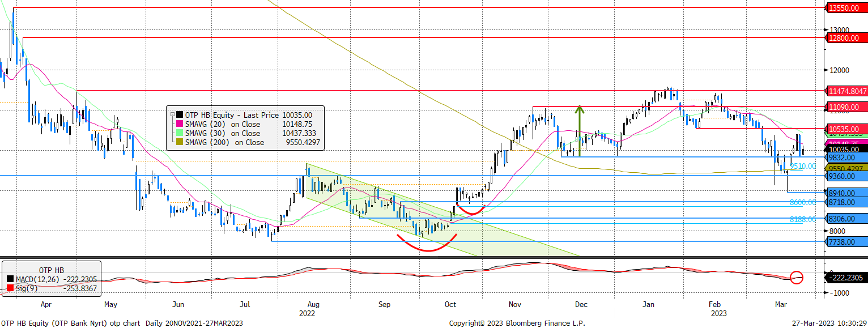Select the green upward arrow annotation

coord(579,130)
